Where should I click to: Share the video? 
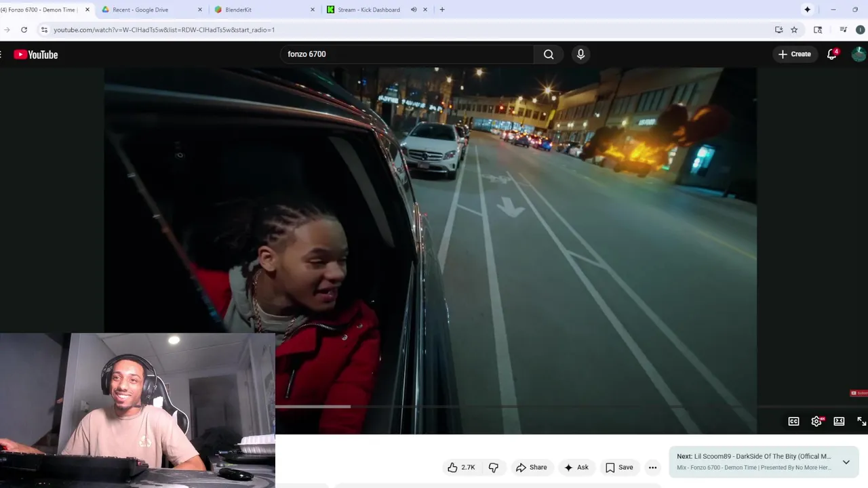click(531, 467)
